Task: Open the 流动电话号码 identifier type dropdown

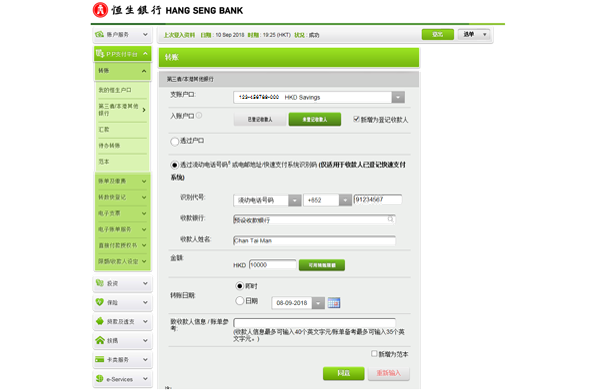Action: pyautogui.click(x=267, y=200)
